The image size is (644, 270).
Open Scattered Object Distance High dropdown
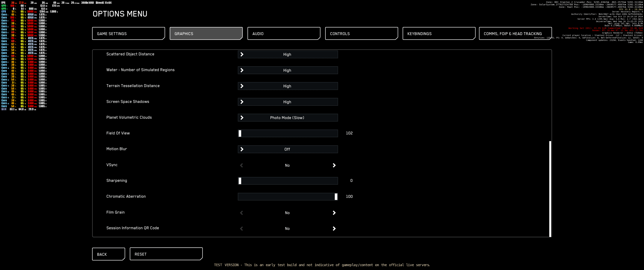point(288,54)
